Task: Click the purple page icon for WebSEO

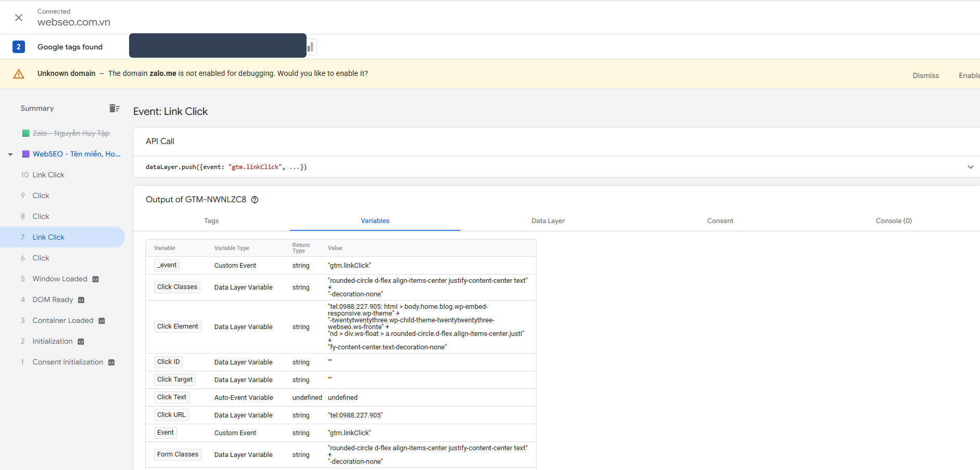Action: pos(26,154)
